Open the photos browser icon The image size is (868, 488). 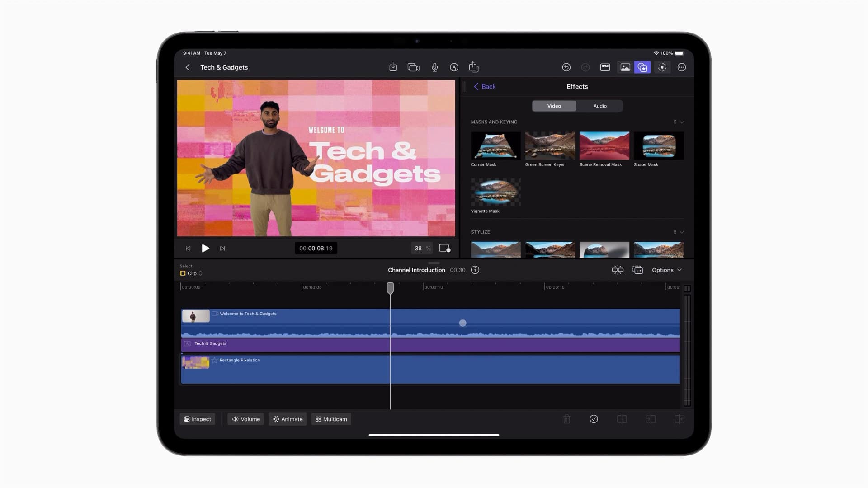pos(625,67)
